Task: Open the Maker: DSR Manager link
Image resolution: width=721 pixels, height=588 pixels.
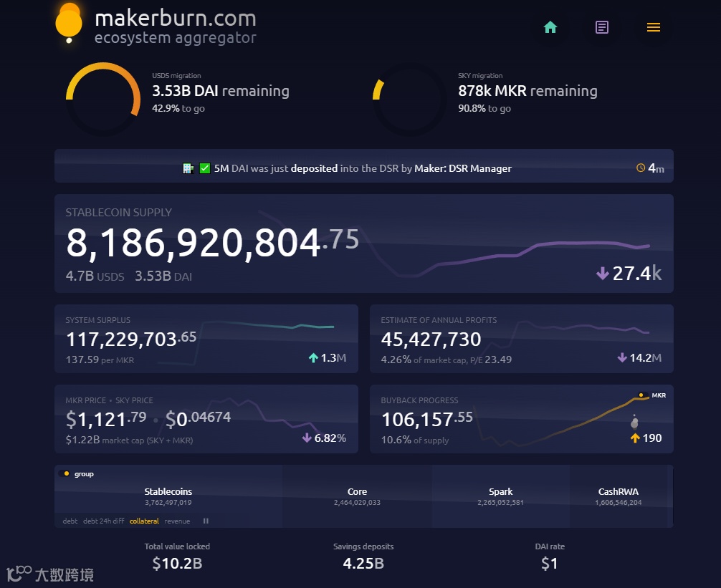Action: 462,168
